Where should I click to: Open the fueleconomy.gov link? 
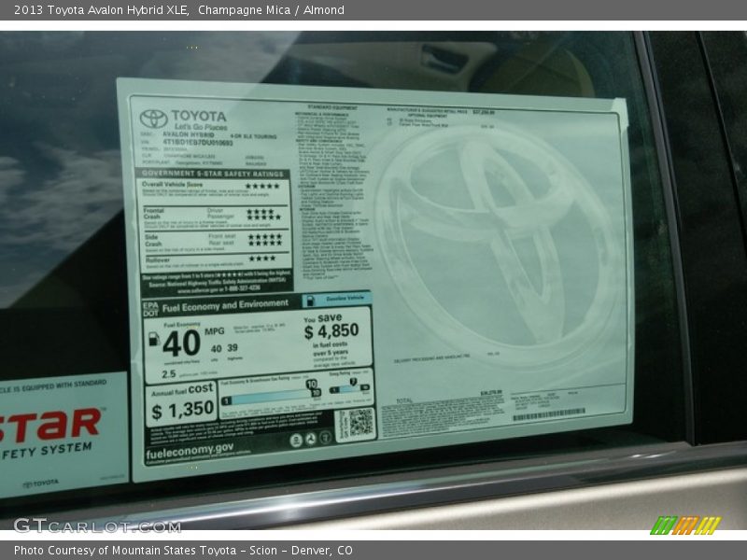tap(190, 450)
